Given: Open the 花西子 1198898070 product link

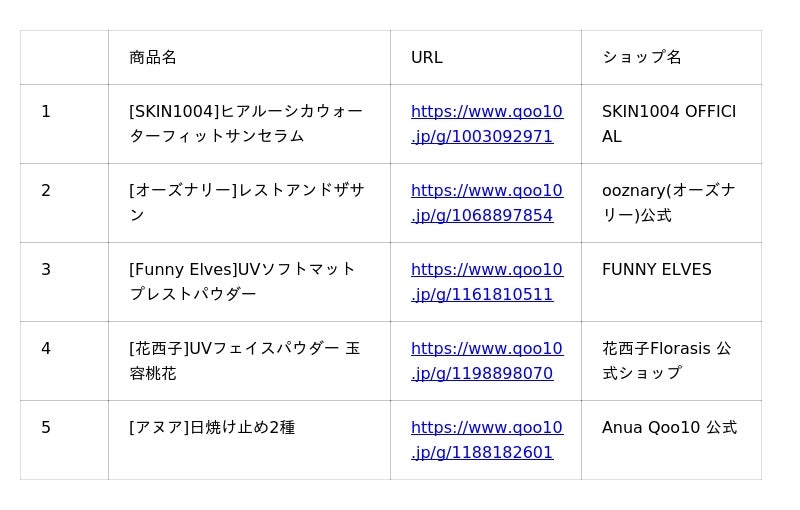Looking at the screenshot, I should [487, 361].
